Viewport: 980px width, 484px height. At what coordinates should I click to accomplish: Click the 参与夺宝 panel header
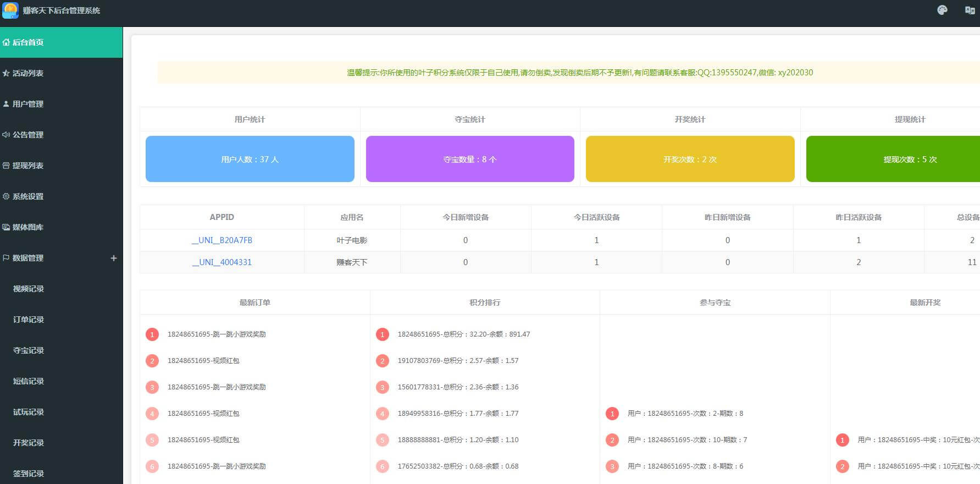click(715, 302)
